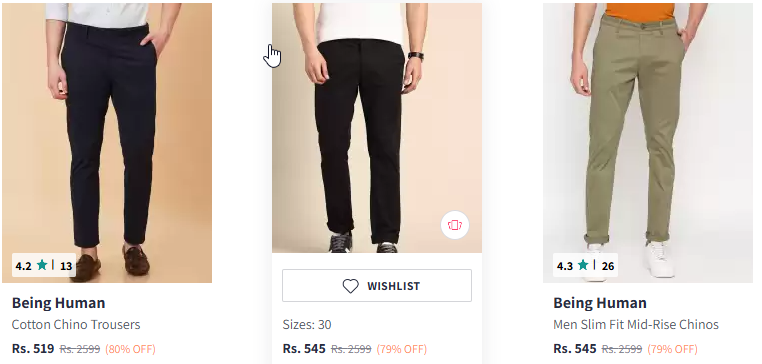Click Men Slim Fit Mid-Rise Chinos title
Viewport: 762px width, 364px height.
pos(636,325)
